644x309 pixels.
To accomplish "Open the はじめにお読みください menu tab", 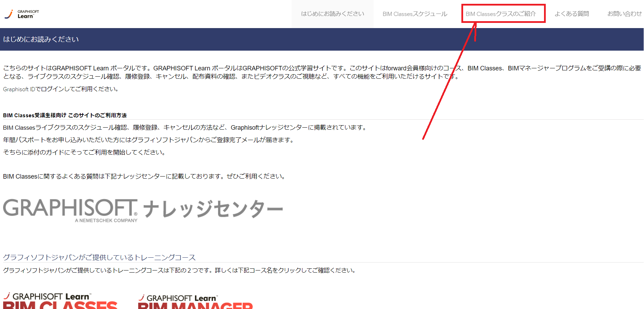I will click(x=332, y=14).
